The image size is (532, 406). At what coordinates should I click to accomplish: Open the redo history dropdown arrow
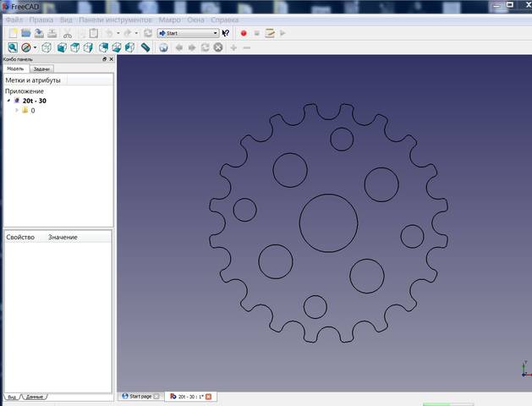[x=136, y=33]
